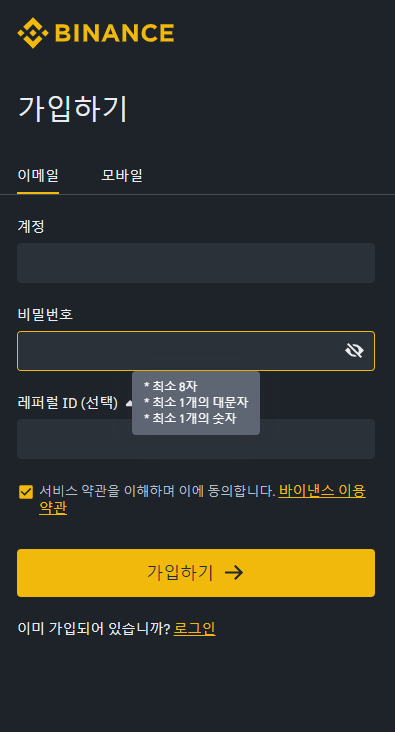
Task: Uncheck the service terms agreement checkbox
Action: coord(26,492)
